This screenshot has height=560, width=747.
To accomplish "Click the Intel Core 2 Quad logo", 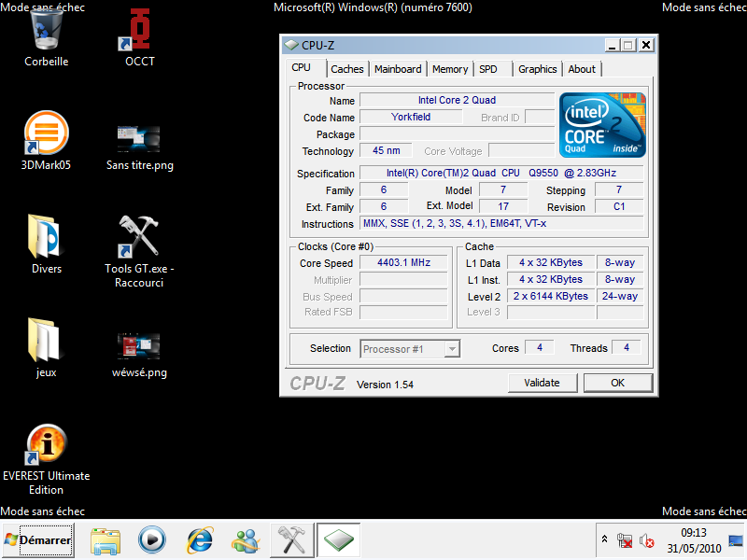I will coord(602,125).
